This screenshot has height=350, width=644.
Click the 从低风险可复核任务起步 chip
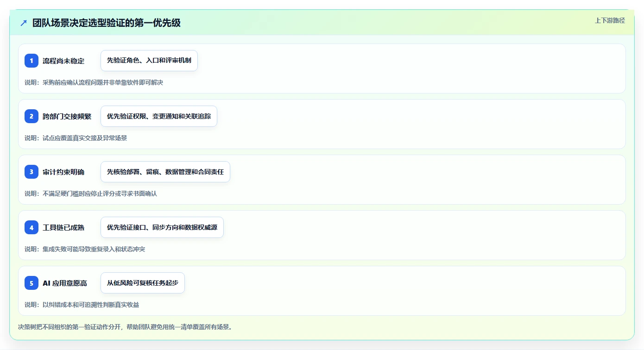coord(143,283)
